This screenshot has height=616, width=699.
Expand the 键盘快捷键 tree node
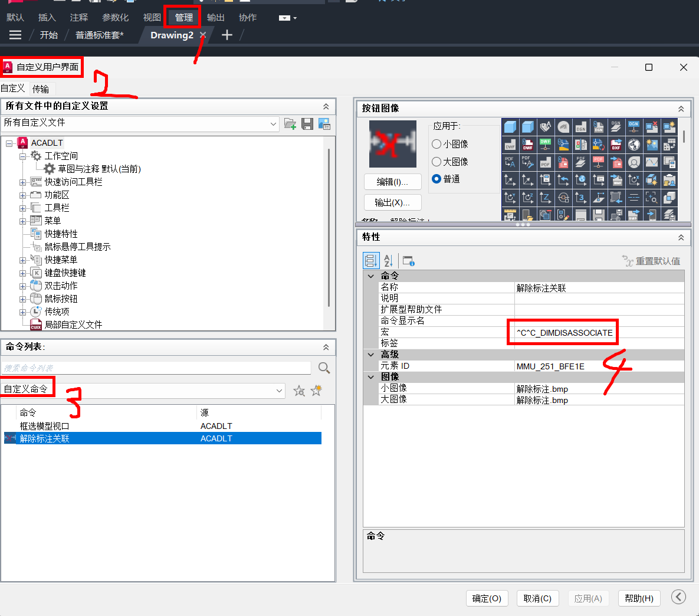pos(22,273)
